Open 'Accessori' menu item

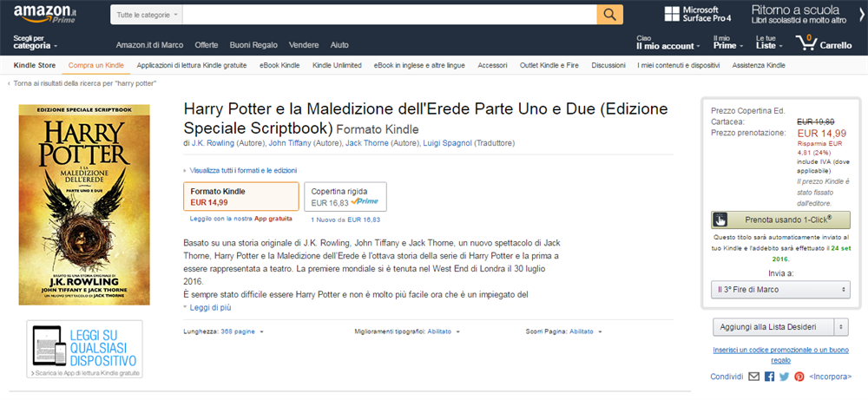tap(492, 65)
